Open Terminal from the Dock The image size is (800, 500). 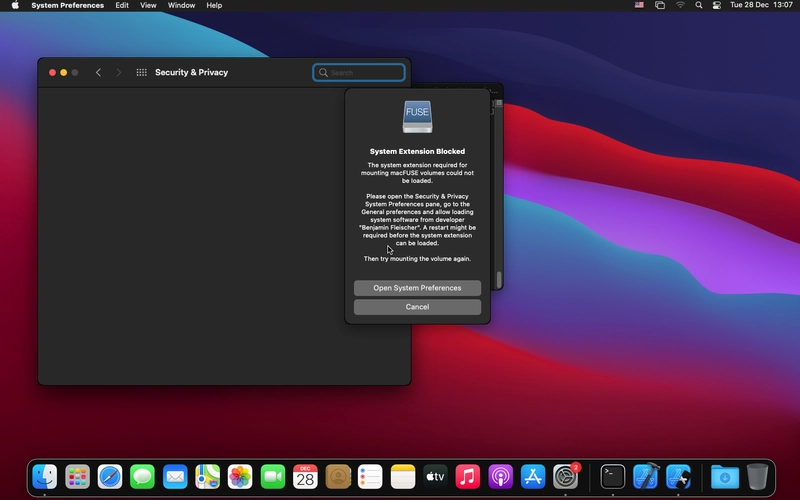[x=612, y=477]
